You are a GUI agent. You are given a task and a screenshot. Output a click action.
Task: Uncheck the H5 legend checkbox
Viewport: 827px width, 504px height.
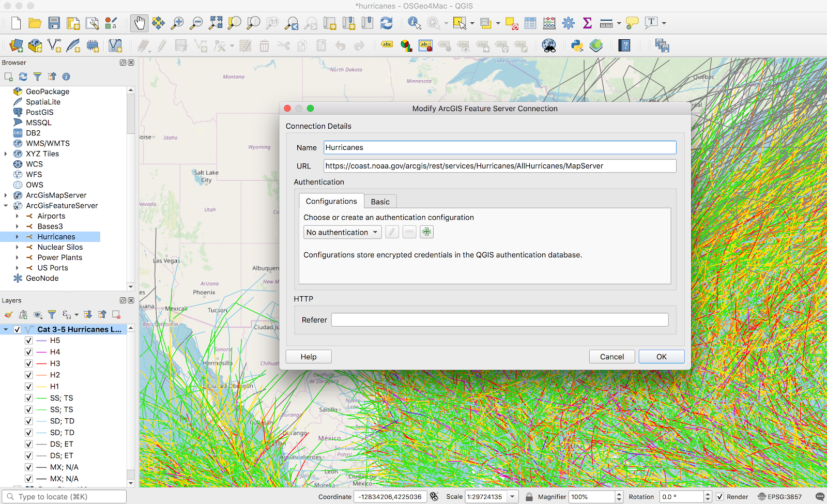[29, 341]
